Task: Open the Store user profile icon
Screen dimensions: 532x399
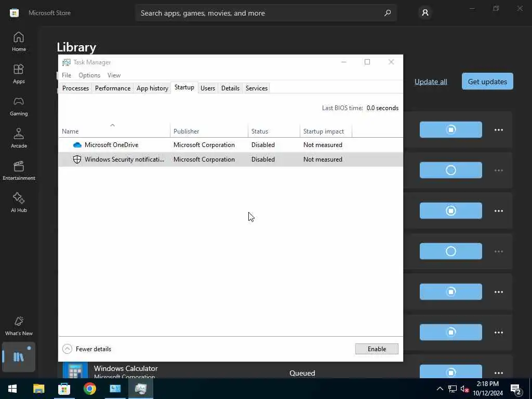Action: [x=425, y=13]
